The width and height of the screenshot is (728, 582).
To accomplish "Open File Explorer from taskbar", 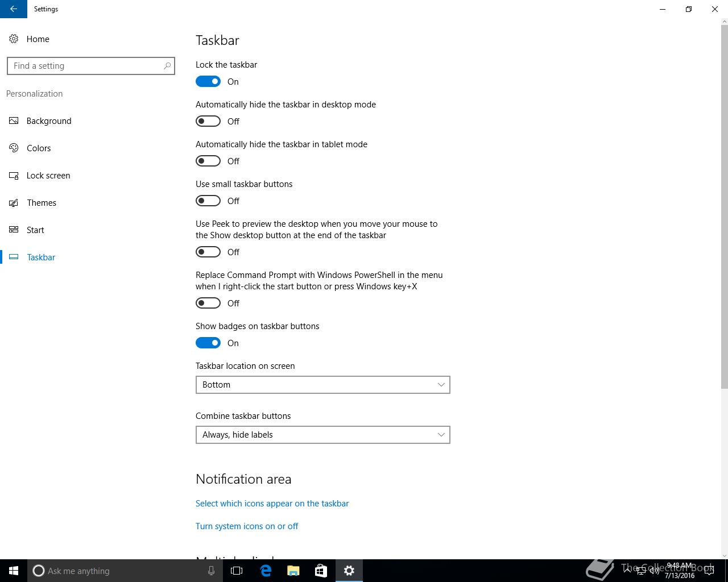I will 293,571.
